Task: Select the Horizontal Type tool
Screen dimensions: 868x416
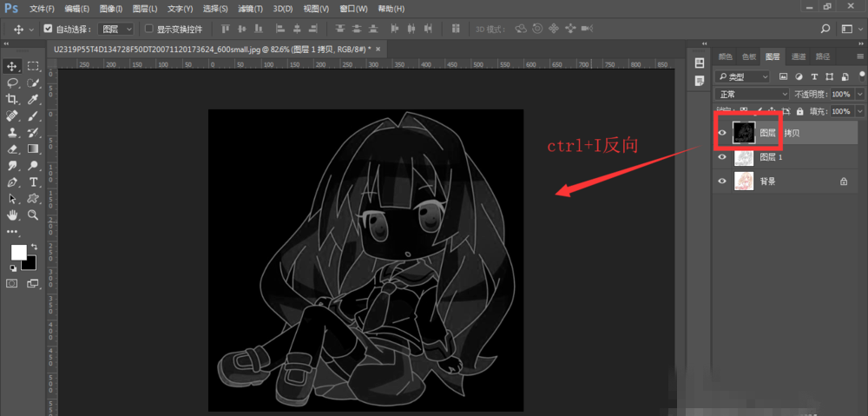Action: [33, 182]
